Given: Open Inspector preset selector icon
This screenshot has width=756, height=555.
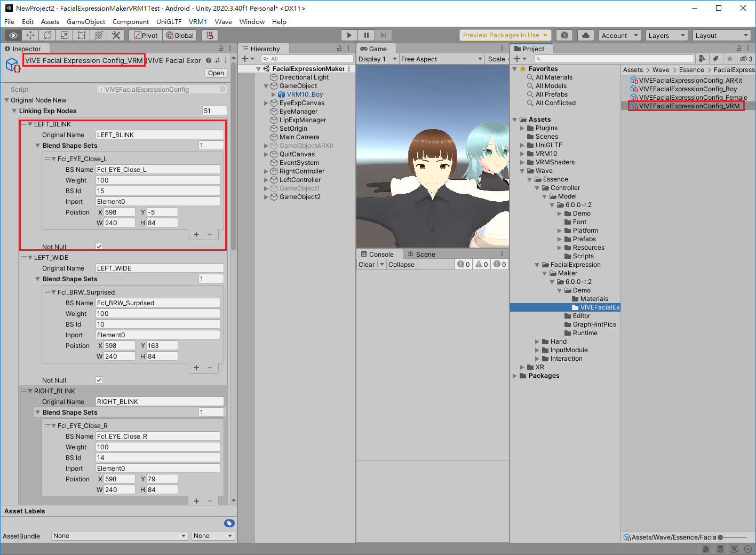Looking at the screenshot, I should click(x=217, y=60).
